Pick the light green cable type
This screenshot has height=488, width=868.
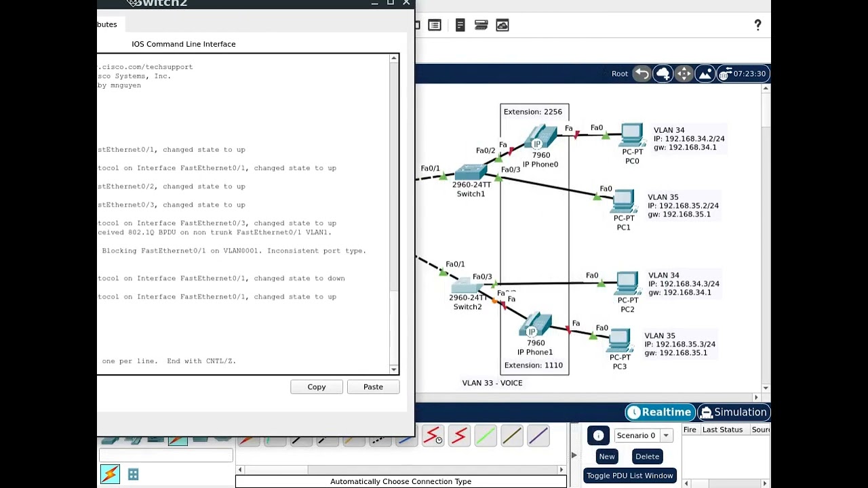(486, 436)
